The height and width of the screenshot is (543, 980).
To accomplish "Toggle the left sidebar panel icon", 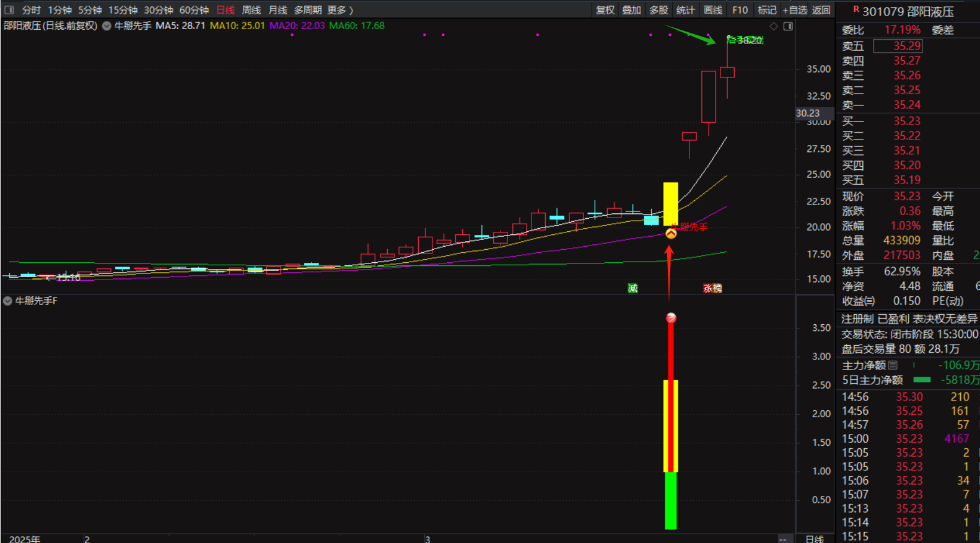I will tap(9, 10).
